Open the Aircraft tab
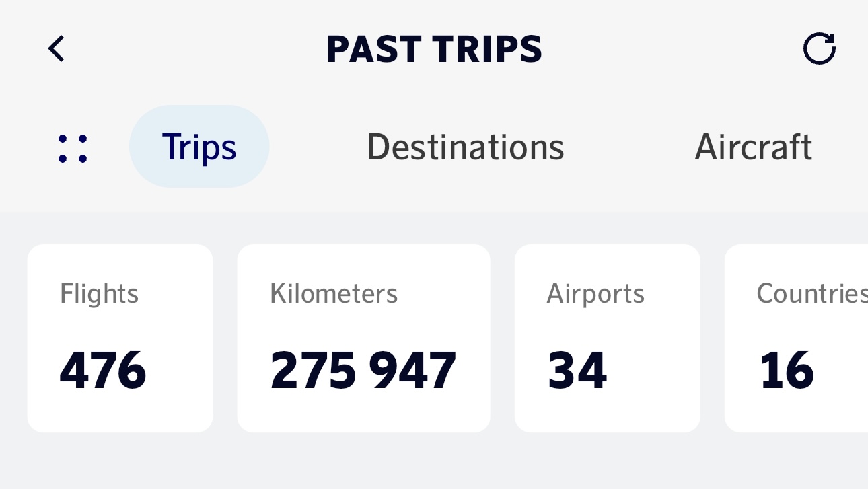The height and width of the screenshot is (489, 868). click(x=753, y=147)
